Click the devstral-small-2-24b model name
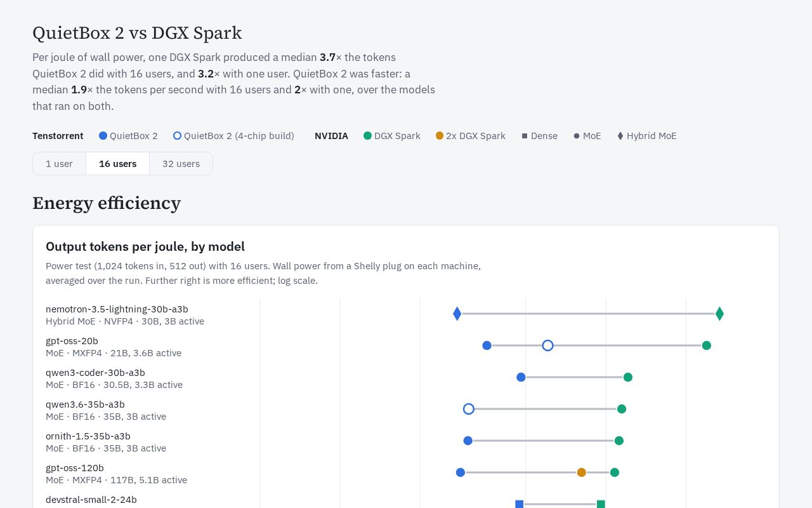This screenshot has height=508, width=812. coord(91,500)
